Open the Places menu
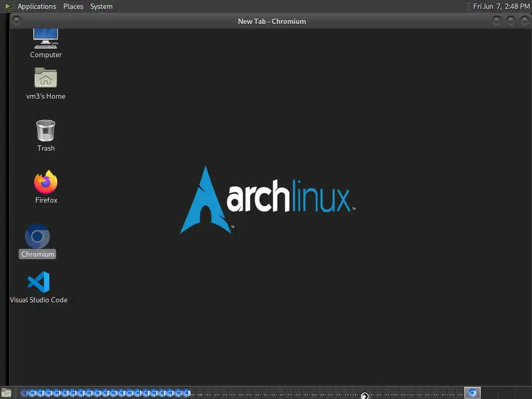Viewport: 532px width, 399px height. [x=73, y=6]
